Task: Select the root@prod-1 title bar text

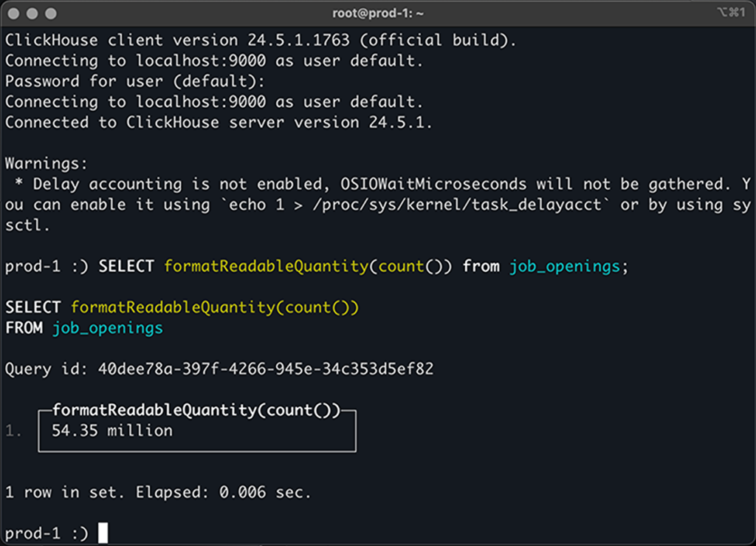Action: pyautogui.click(x=377, y=13)
